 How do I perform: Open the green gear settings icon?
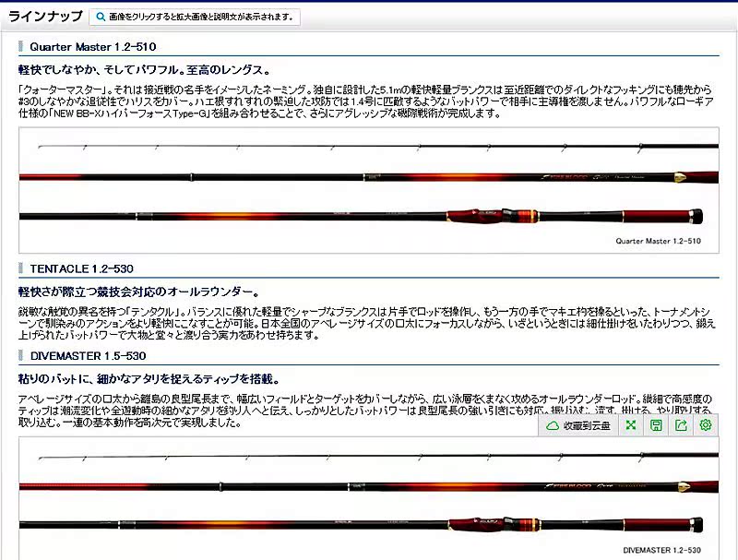pyautogui.click(x=706, y=425)
